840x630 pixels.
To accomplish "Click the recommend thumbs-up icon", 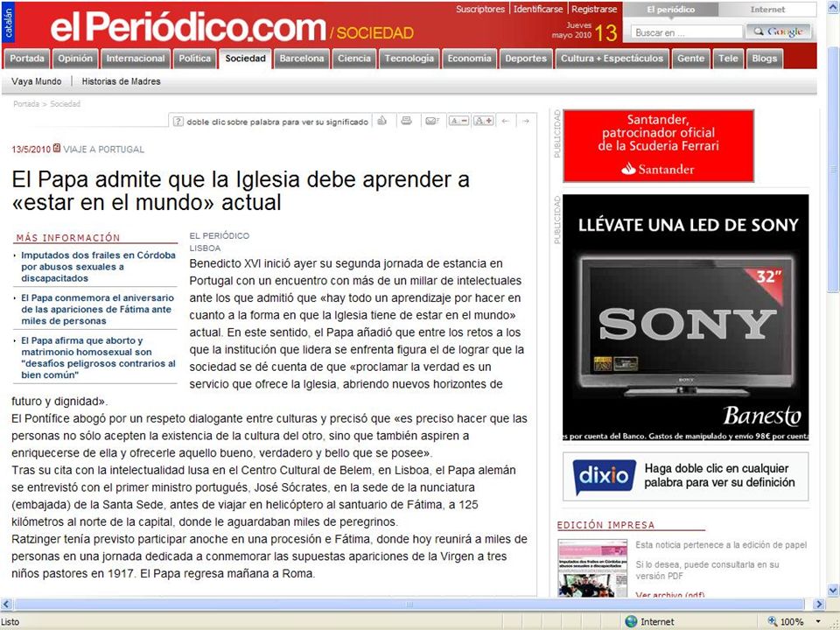I will coord(381,121).
